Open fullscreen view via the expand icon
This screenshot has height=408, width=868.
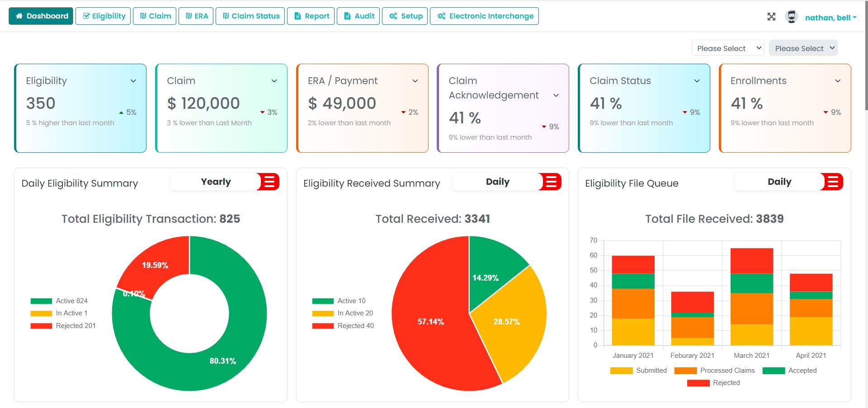click(x=771, y=16)
